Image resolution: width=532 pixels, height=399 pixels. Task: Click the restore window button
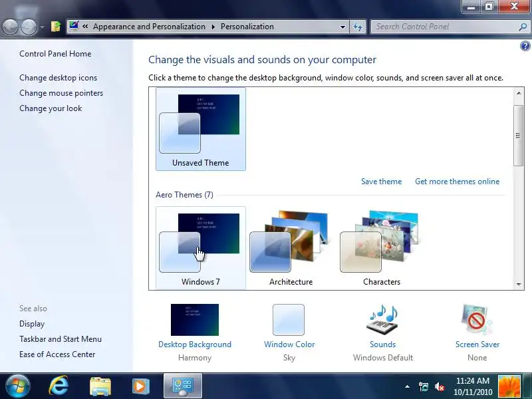click(489, 7)
